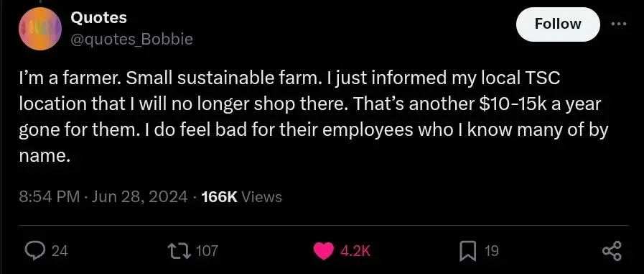Image resolution: width=644 pixels, height=274 pixels.
Task: View the 166K Views analytics
Action: pyautogui.click(x=242, y=196)
